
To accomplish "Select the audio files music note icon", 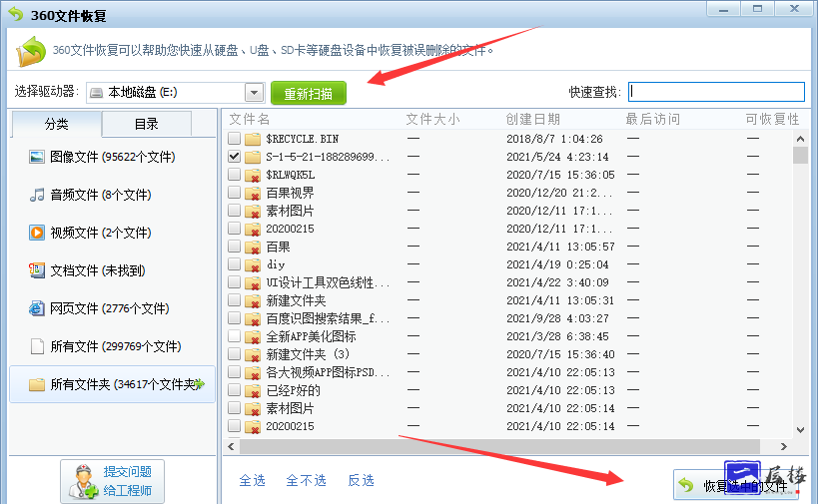I will coord(37,195).
